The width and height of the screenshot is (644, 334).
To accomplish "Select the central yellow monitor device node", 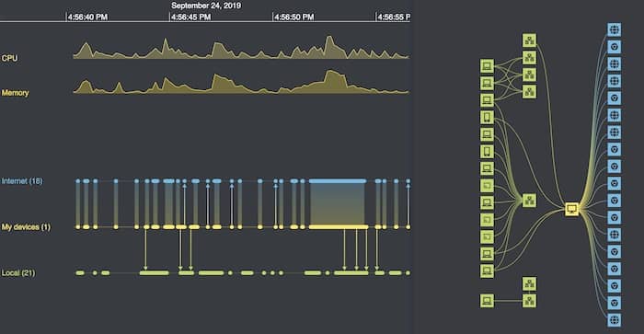I will [571, 209].
